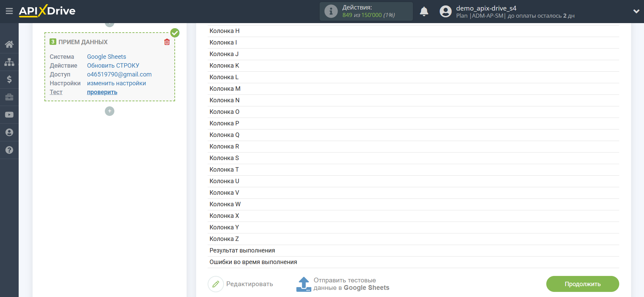Open connections sitemap icon in sidebar
Viewport: 644px width, 297px height.
coord(9,62)
